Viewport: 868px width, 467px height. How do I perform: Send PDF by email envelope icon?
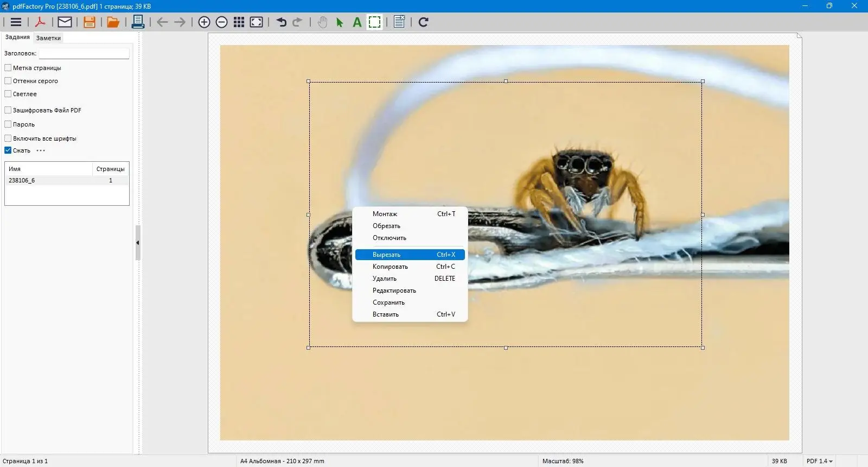65,22
